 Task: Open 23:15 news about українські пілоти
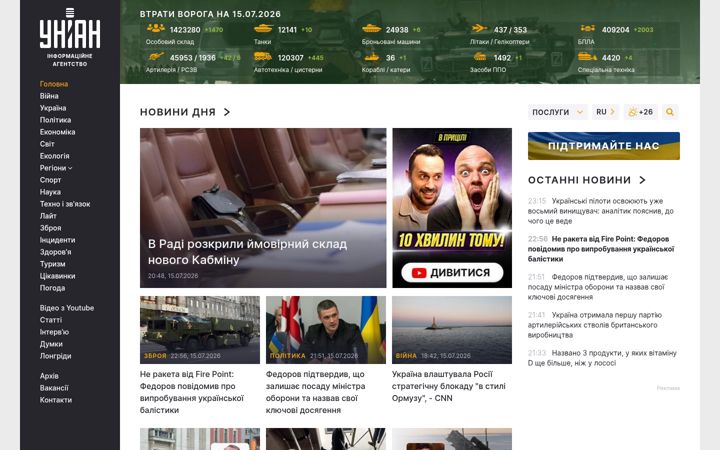tap(601, 211)
